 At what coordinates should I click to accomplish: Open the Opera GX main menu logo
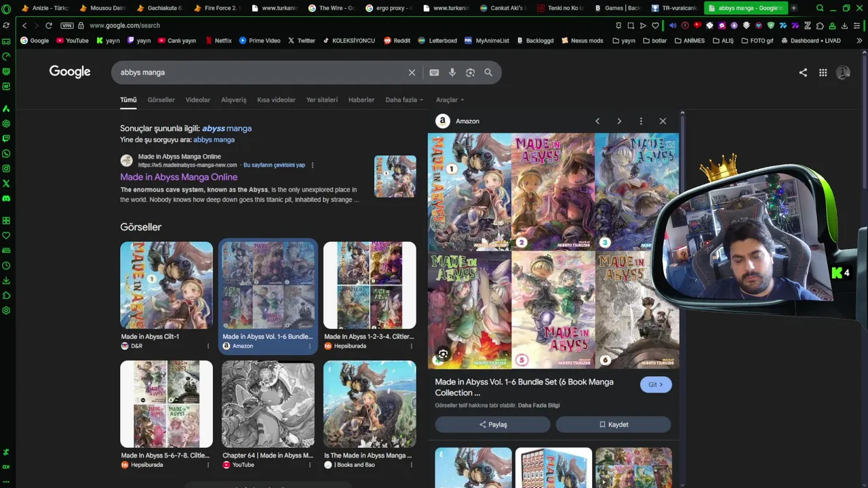6,9
